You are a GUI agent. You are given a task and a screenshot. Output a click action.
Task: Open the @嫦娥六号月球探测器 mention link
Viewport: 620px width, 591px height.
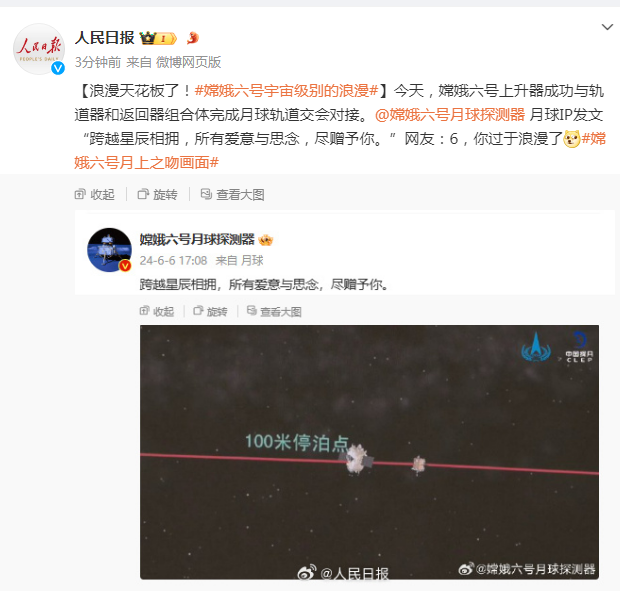coord(450,115)
